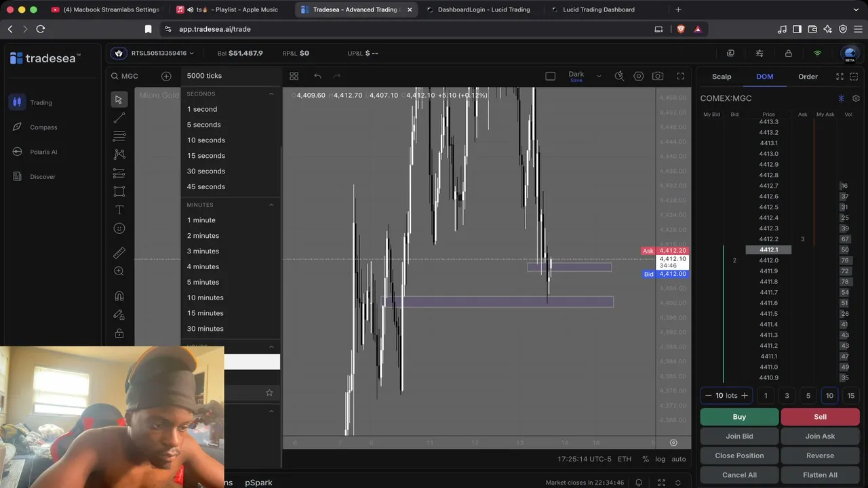
Task: Pick the ruler measure tool
Action: tap(119, 253)
